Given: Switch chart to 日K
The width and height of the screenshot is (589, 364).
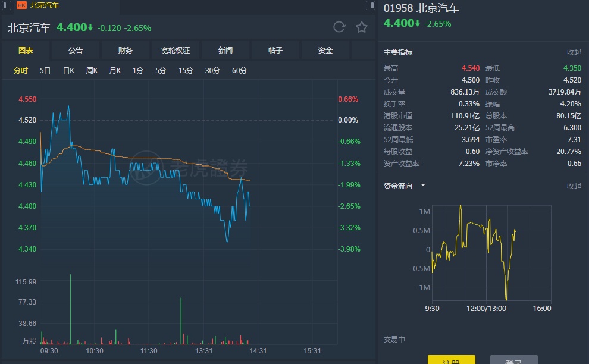Looking at the screenshot, I should (x=69, y=71).
